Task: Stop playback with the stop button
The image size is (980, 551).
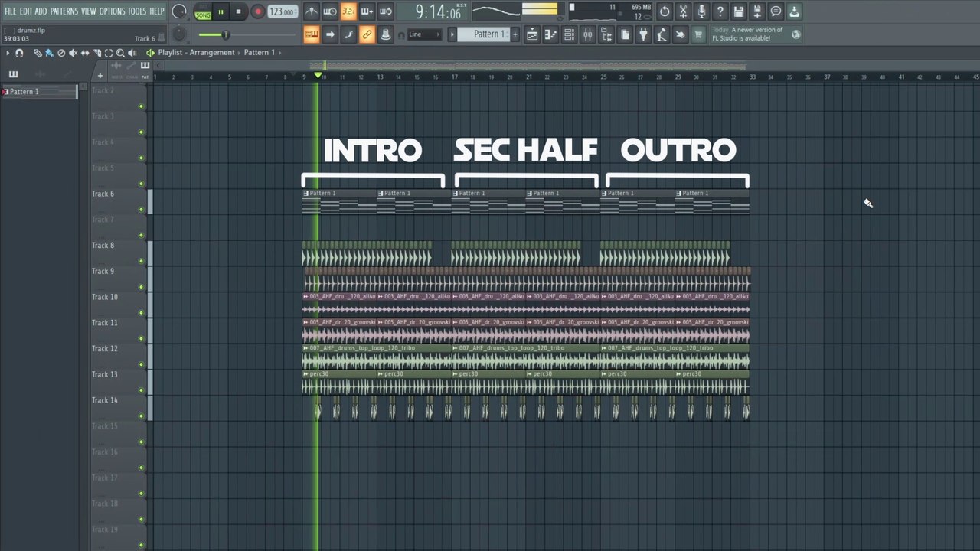Action: 238,11
